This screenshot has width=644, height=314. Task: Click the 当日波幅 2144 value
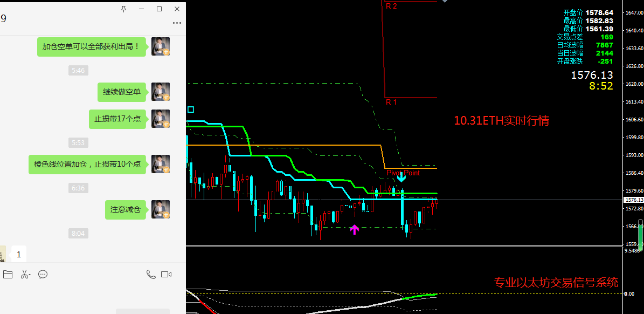[604, 53]
